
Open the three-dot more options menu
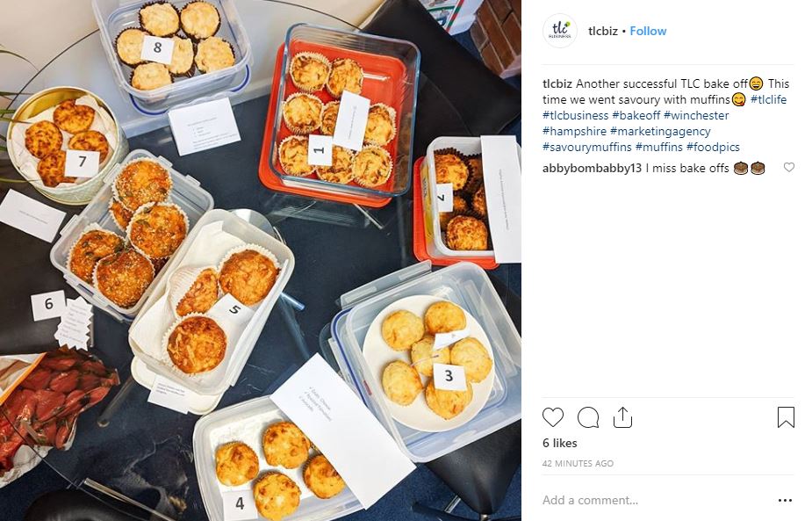pyautogui.click(x=785, y=500)
